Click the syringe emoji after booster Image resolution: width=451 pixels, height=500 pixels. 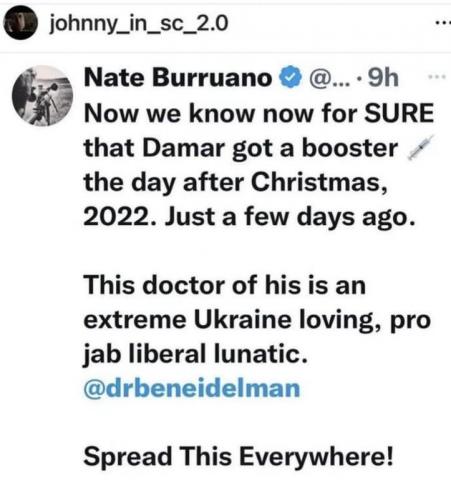click(x=421, y=148)
